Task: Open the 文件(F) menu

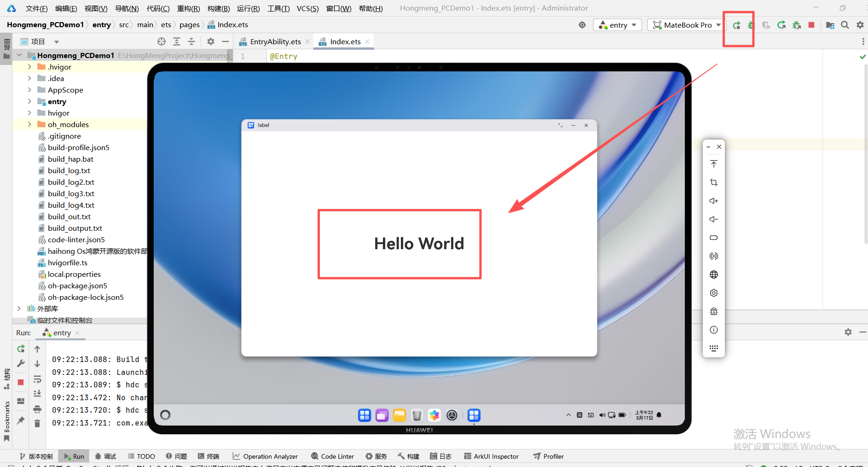Action: 36,8
